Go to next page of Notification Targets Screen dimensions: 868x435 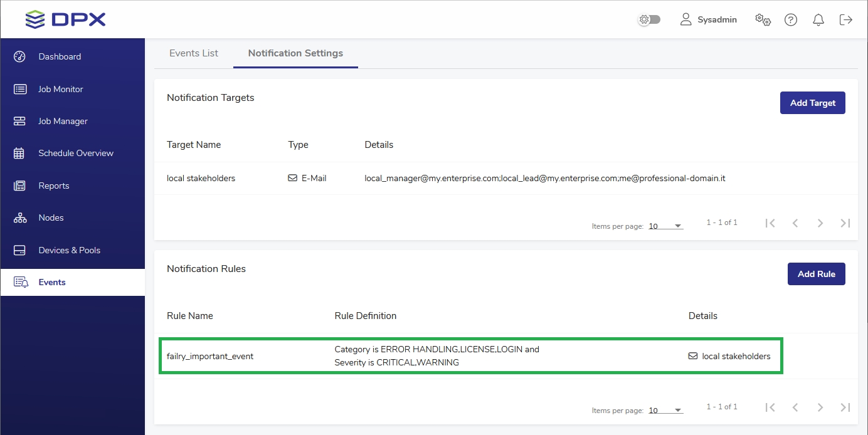[820, 223]
